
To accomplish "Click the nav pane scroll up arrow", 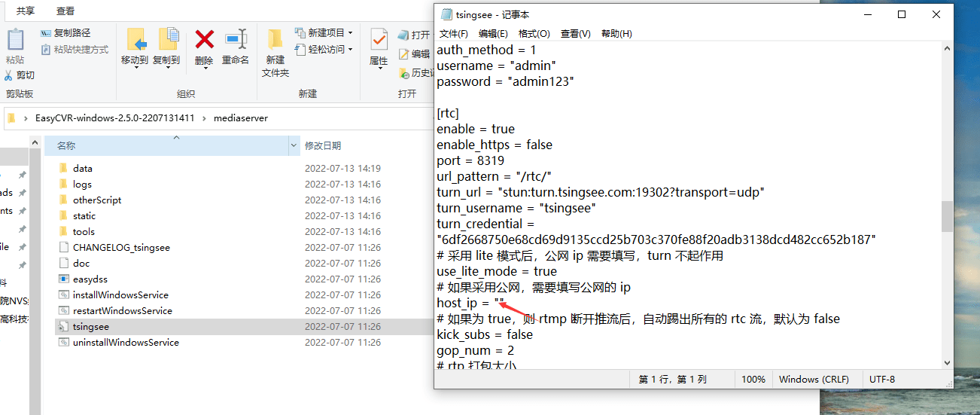I will [x=34, y=142].
